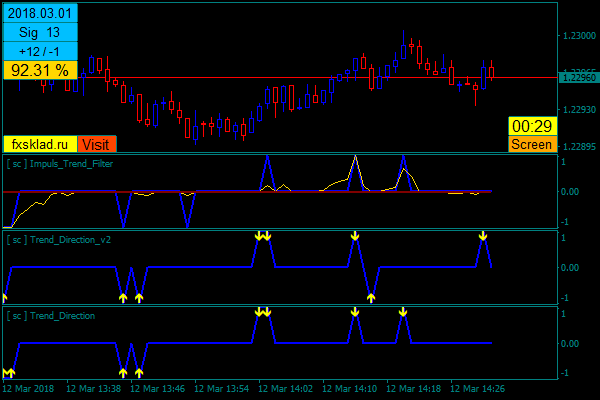Click the down arrow near 14:26 in Trend_Direction_v2
Viewport: 600px width, 400px height.
coord(483,236)
